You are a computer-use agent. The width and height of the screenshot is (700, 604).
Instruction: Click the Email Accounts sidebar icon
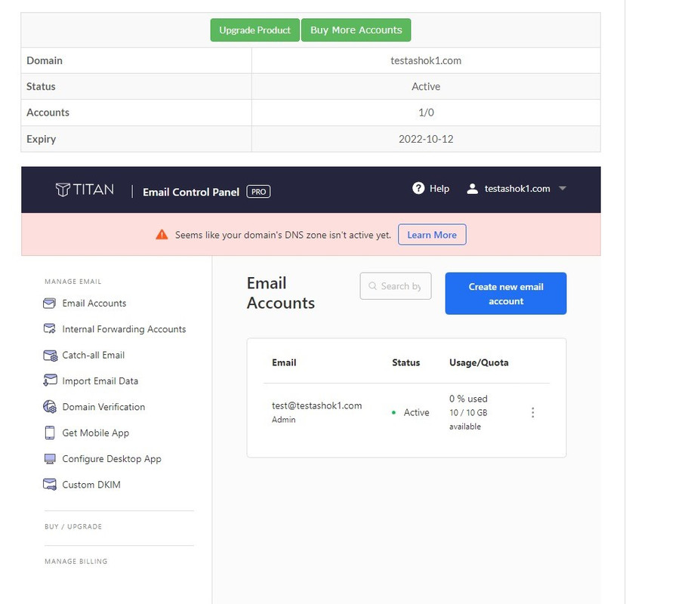click(x=50, y=304)
